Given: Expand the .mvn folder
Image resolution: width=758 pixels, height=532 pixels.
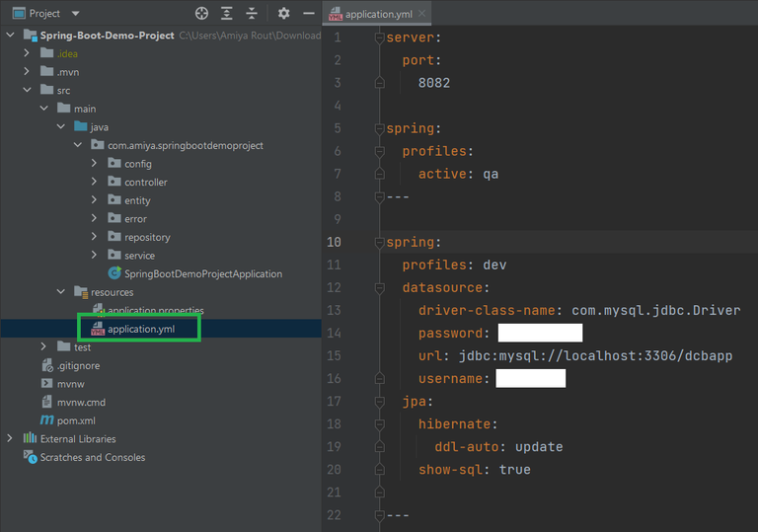Looking at the screenshot, I should (x=28, y=72).
